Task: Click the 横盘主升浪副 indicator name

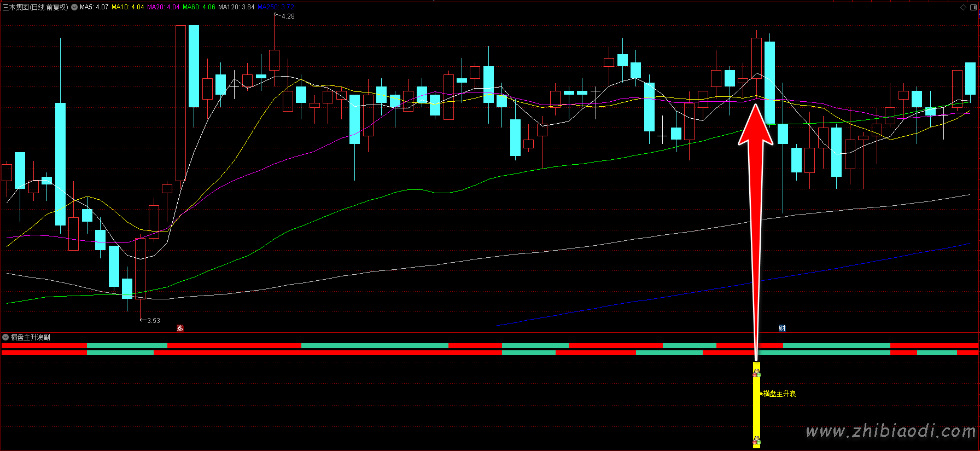Action: [31, 337]
